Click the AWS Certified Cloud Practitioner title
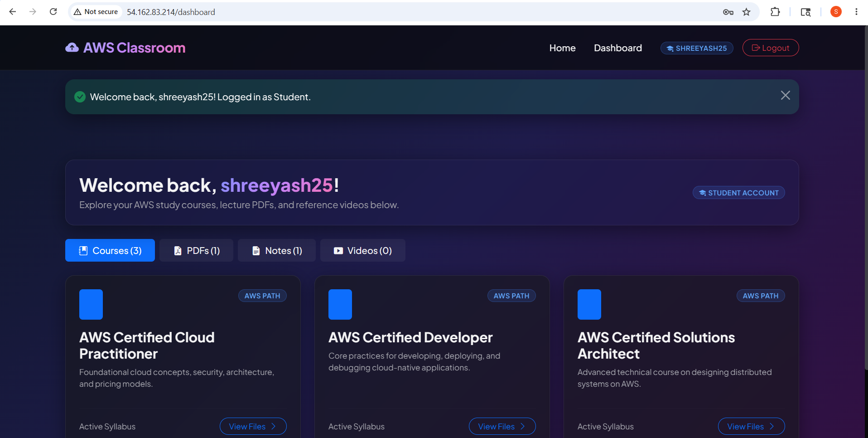This screenshot has width=868, height=438. click(147, 346)
